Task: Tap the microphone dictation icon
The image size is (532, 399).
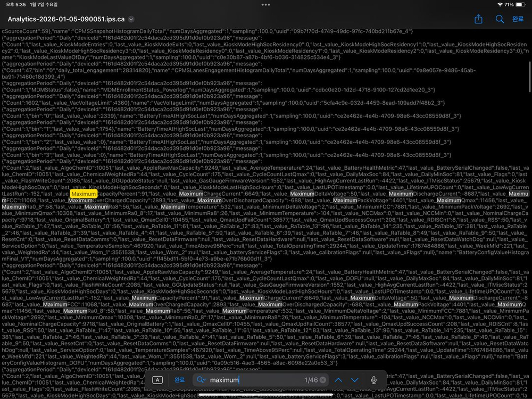Action: pyautogui.click(x=374, y=380)
